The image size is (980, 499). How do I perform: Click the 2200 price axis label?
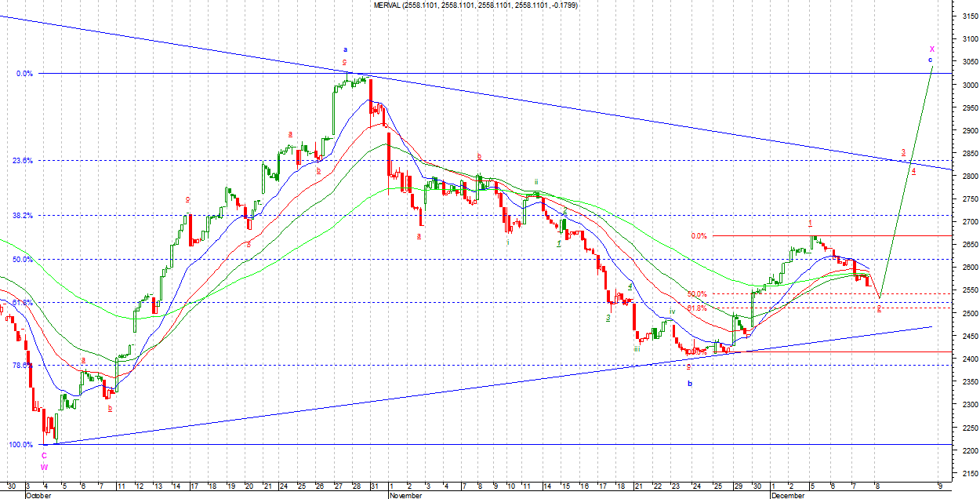click(967, 451)
